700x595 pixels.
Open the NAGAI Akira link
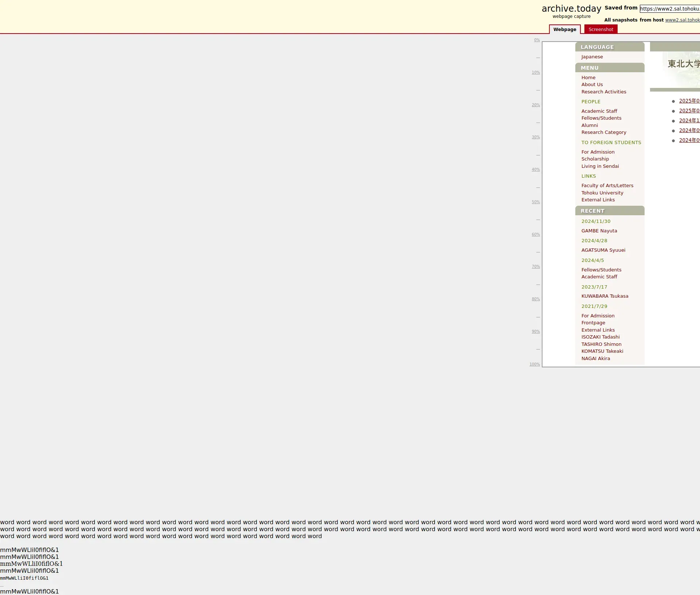coord(595,359)
